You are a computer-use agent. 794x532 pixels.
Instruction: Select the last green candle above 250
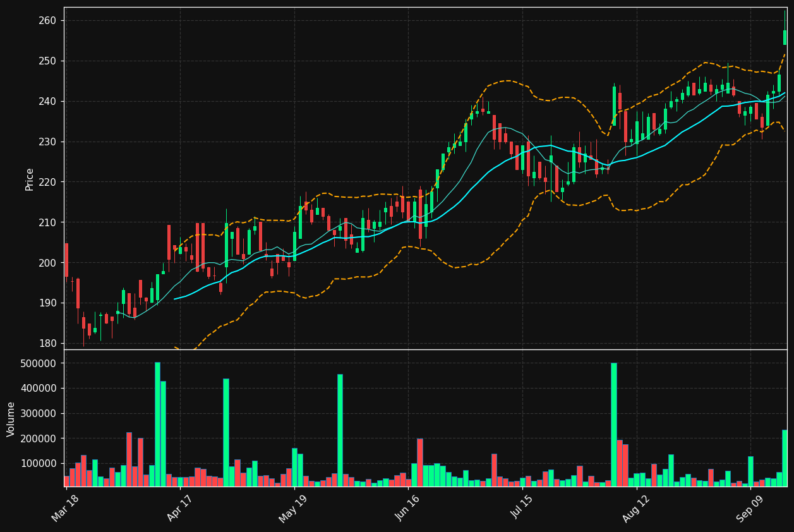click(x=785, y=37)
